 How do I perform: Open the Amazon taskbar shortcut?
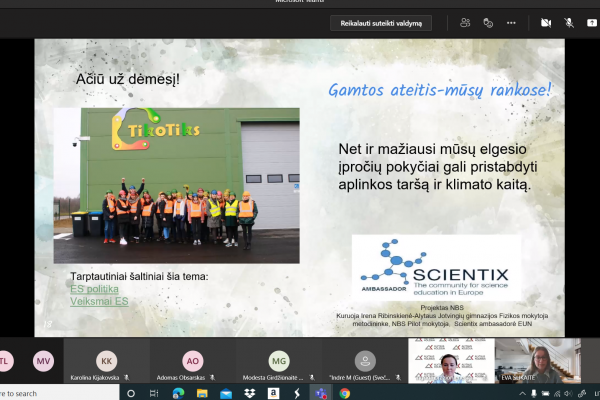pyautogui.click(x=273, y=393)
